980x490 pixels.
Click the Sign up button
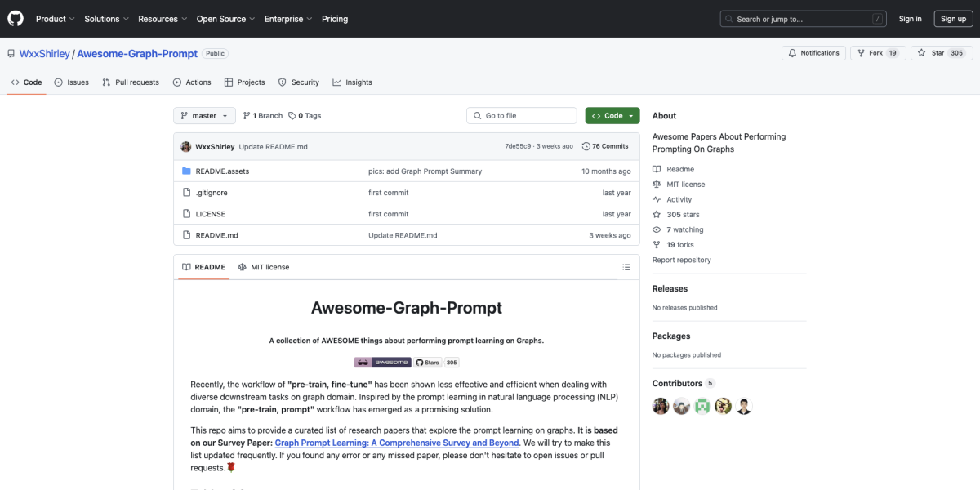pyautogui.click(x=953, y=19)
